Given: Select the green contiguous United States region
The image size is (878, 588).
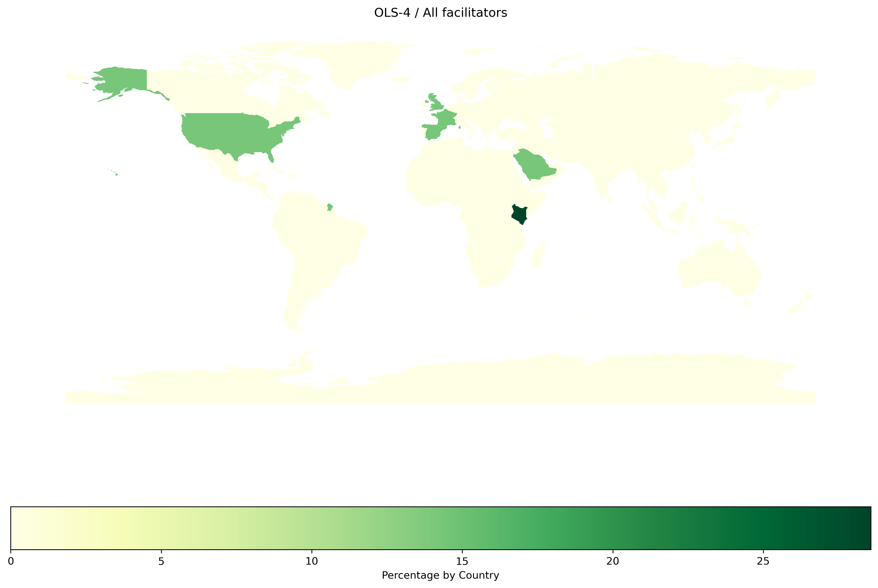Looking at the screenshot, I should tap(233, 133).
